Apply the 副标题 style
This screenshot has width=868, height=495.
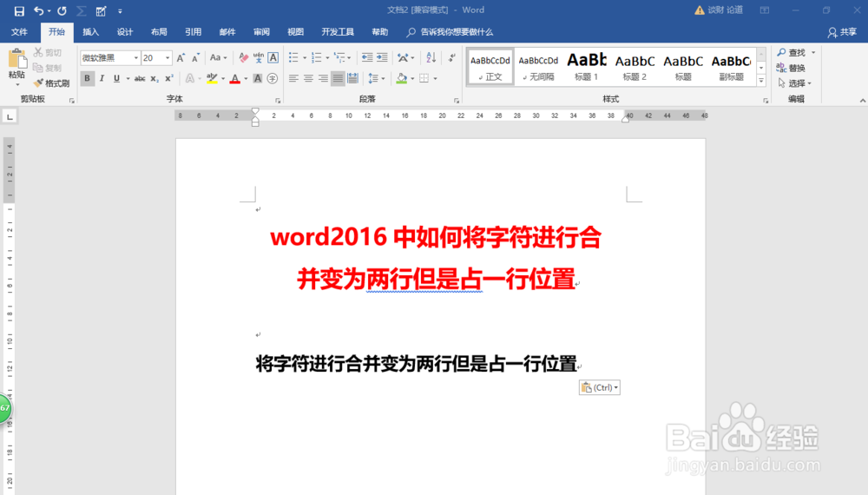731,67
